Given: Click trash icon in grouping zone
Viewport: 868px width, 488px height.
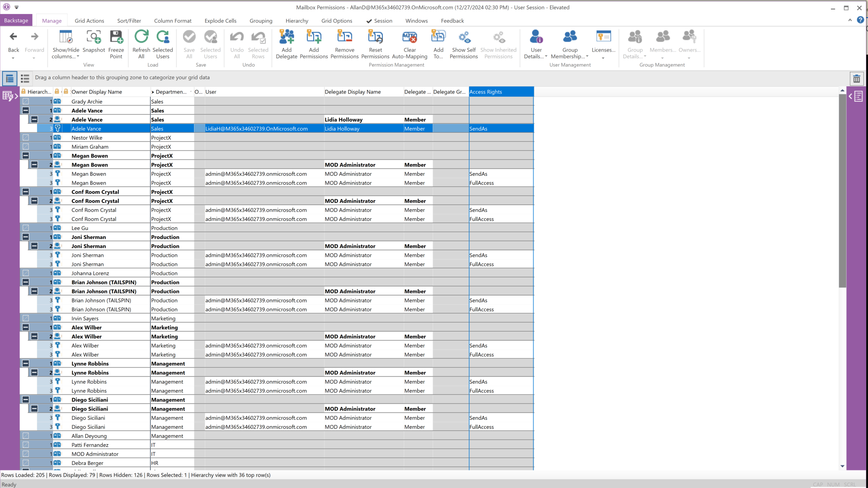Looking at the screenshot, I should coord(856,79).
